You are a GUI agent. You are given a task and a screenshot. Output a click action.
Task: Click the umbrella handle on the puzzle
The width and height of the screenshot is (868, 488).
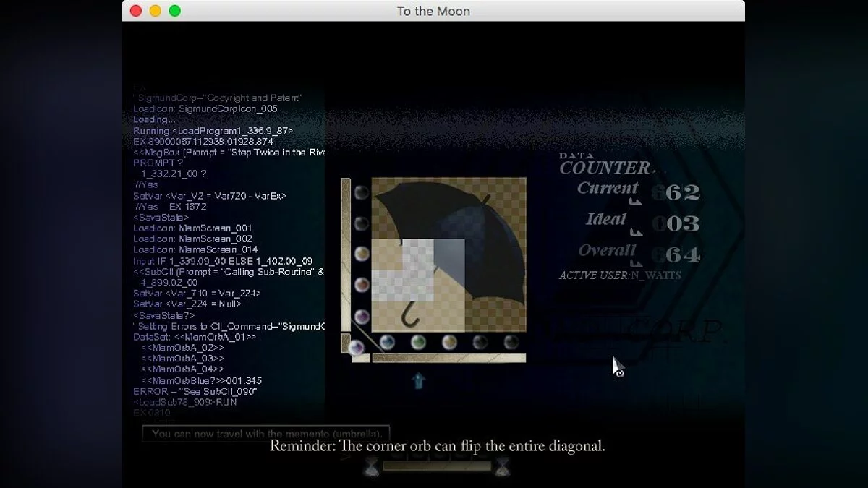coord(411,316)
